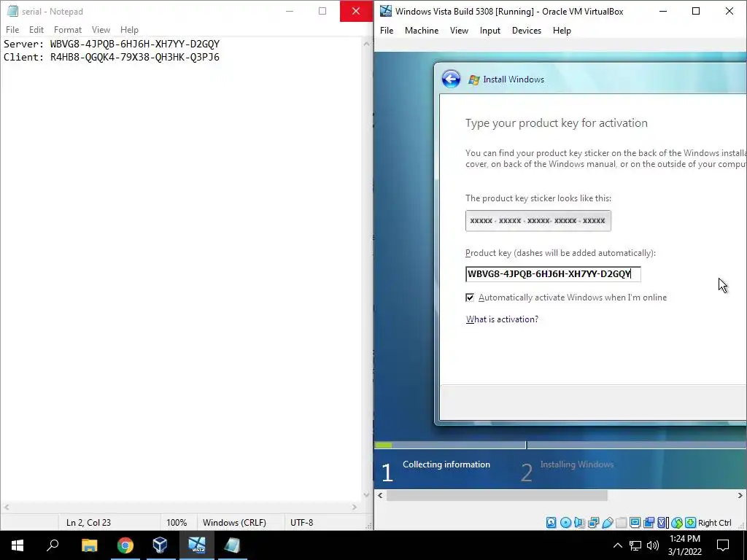The image size is (747, 560).
Task: Open Notepad Format menu
Action: (68, 29)
